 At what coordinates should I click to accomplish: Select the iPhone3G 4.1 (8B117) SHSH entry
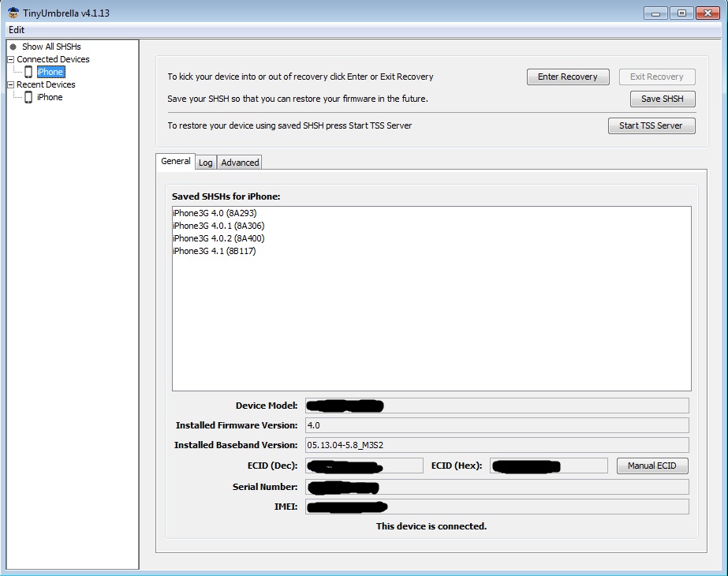[214, 251]
